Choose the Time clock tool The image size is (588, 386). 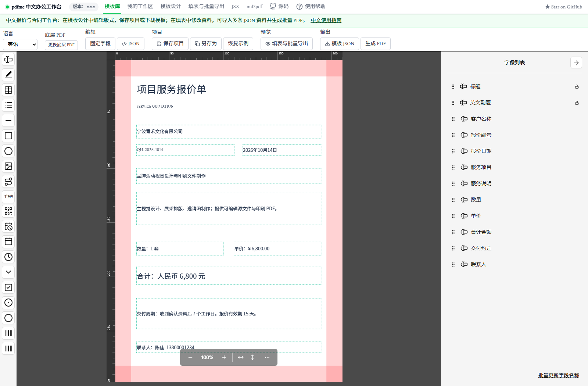coord(8,257)
